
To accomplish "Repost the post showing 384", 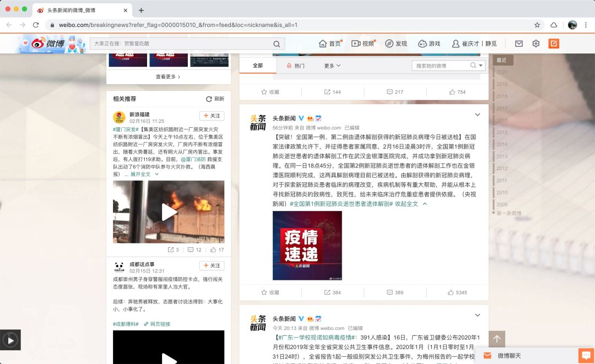I will (332, 293).
